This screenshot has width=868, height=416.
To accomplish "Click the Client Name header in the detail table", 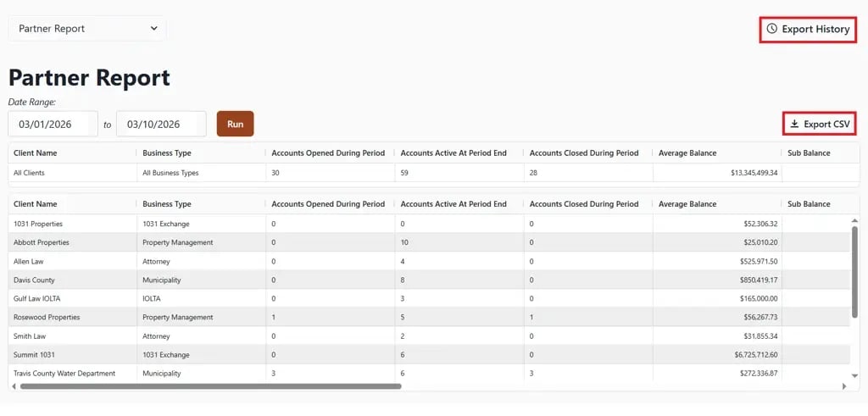I will tap(36, 204).
